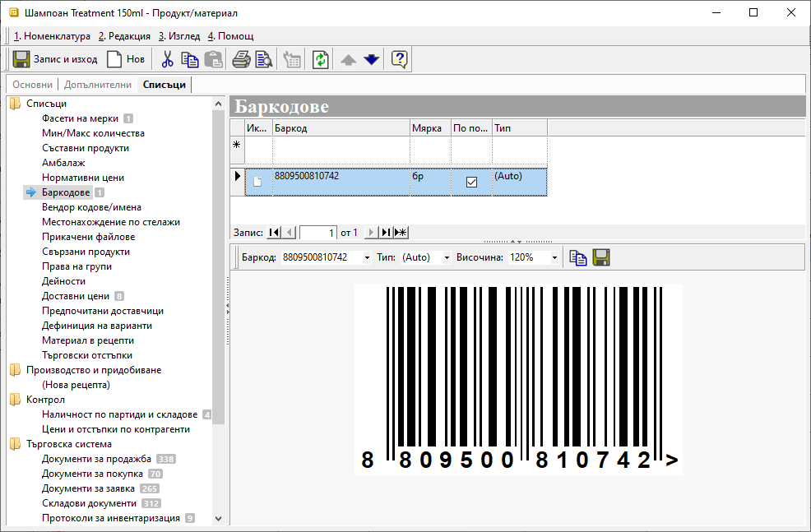The height and width of the screenshot is (532, 811).
Task: Click the document icon in barcode row
Action: click(x=257, y=182)
